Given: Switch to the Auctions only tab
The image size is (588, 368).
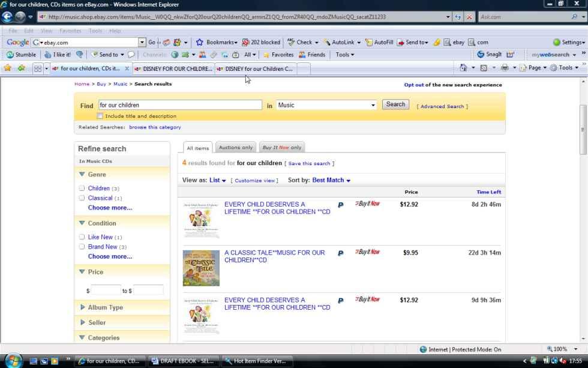Looking at the screenshot, I should (x=236, y=147).
